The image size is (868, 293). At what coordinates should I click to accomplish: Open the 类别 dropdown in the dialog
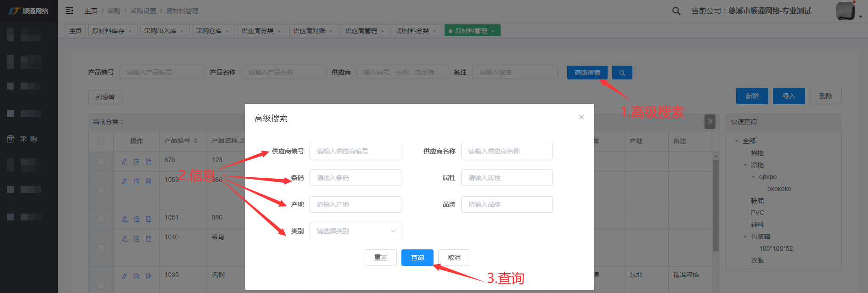point(355,231)
